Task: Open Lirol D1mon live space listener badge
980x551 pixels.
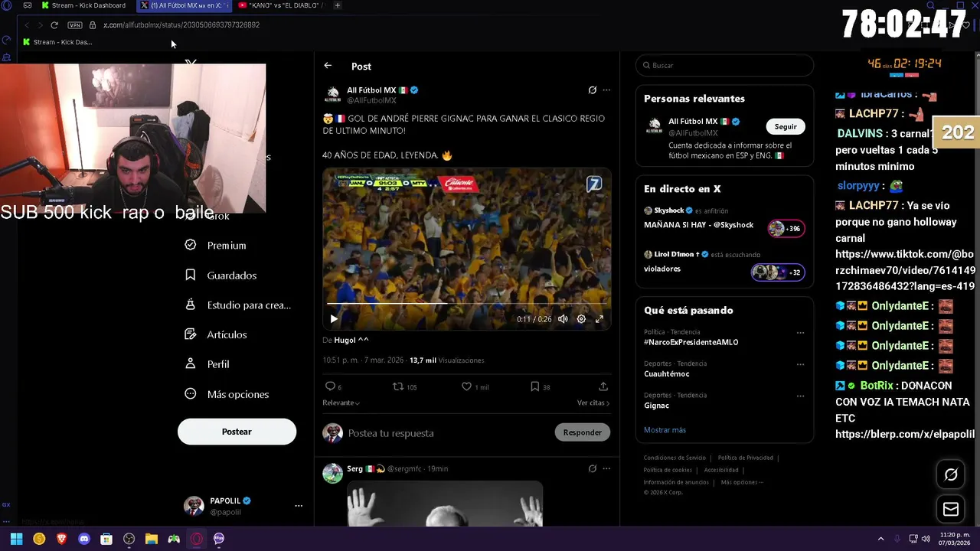Action: [777, 272]
